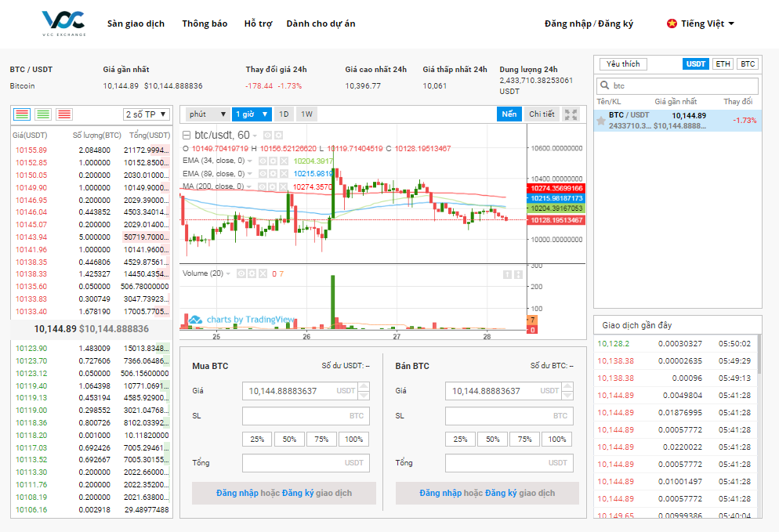Viewport: 779px width, 532px height.
Task: Set buy amount to 25%
Action: coord(257,439)
